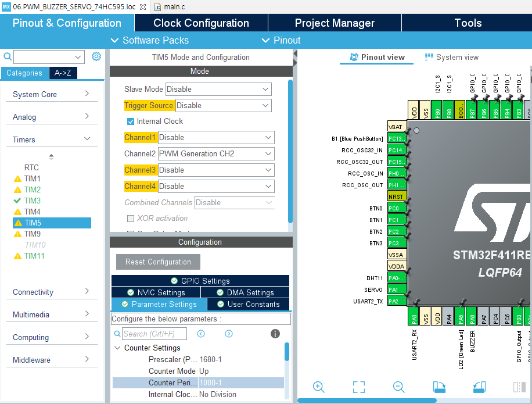
Task: Click the panel collapse arrow beside mode header
Action: (x=295, y=53)
